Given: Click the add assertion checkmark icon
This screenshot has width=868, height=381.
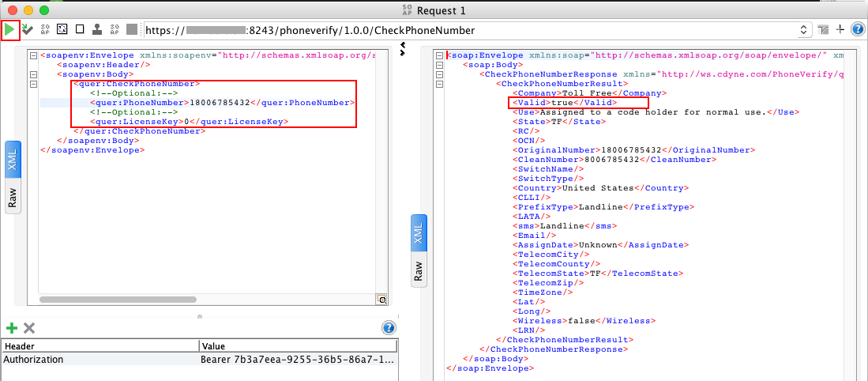Looking at the screenshot, I should tap(27, 30).
